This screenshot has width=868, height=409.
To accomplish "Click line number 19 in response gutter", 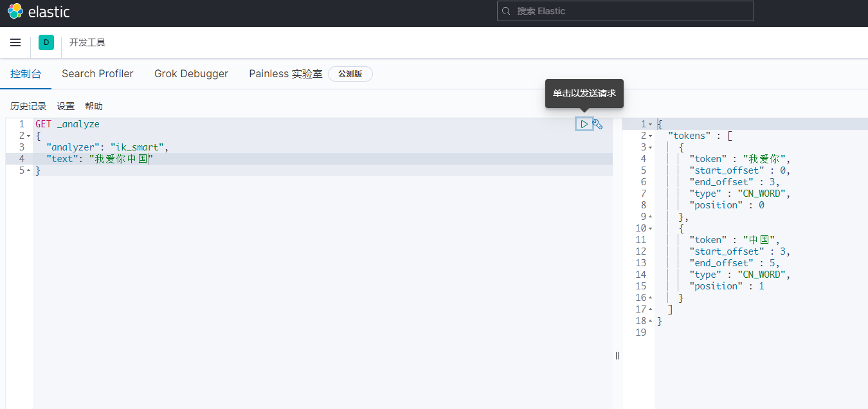I will (640, 332).
